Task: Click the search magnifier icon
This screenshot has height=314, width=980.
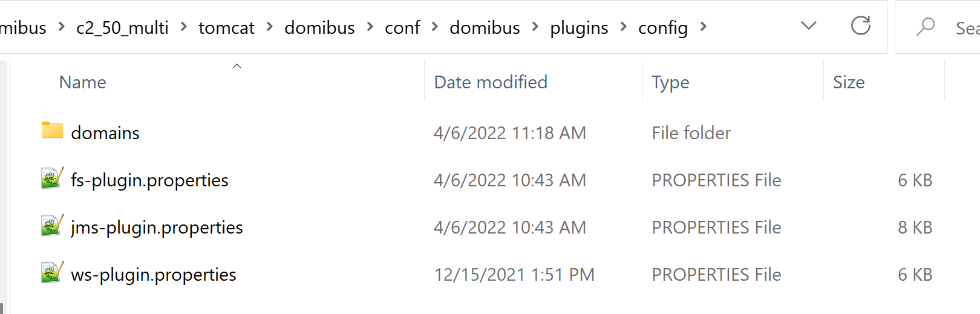Action: pyautogui.click(x=925, y=27)
